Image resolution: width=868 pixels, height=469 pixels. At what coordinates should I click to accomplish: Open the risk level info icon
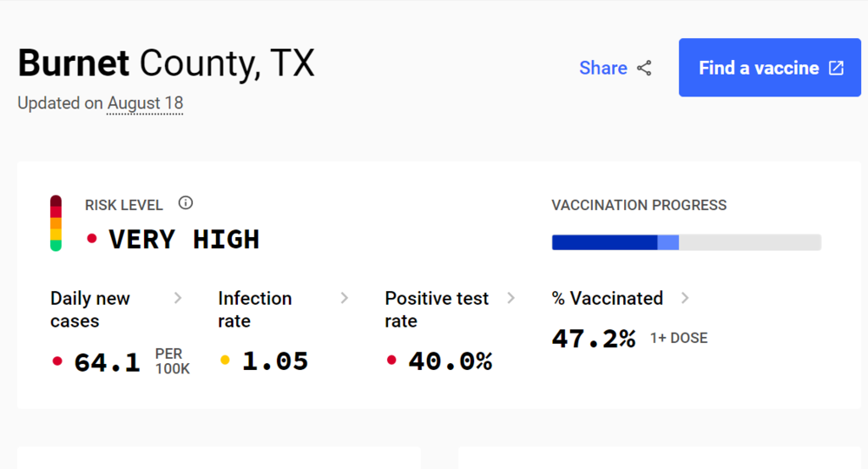pyautogui.click(x=185, y=203)
